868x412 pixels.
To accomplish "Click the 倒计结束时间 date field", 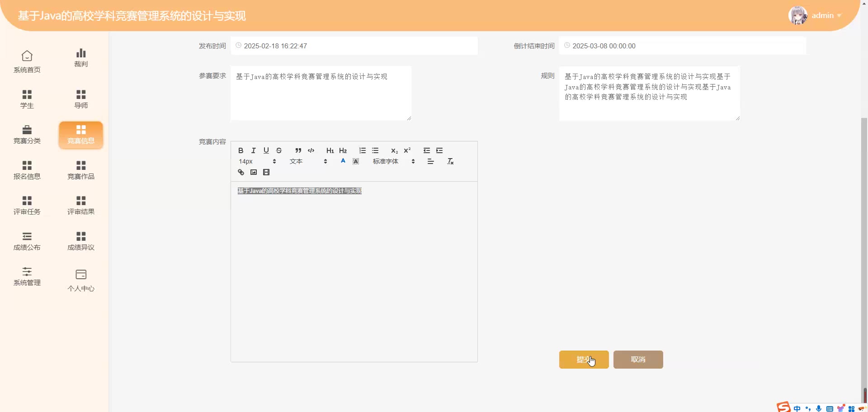I will point(682,46).
